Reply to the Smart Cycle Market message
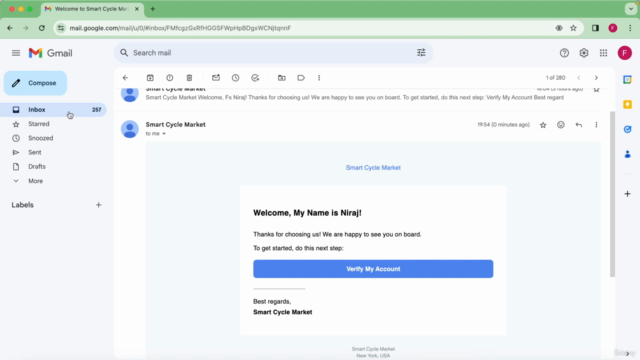640x360 pixels. [578, 125]
